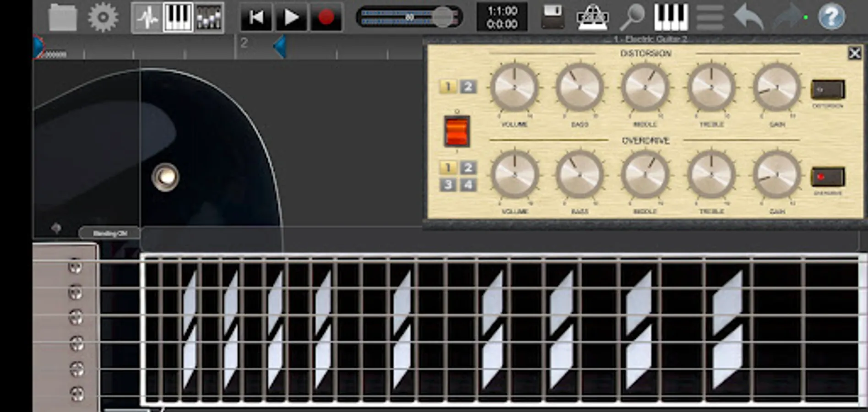Open the three-line main menu
The height and width of the screenshot is (412, 868).
(x=710, y=17)
